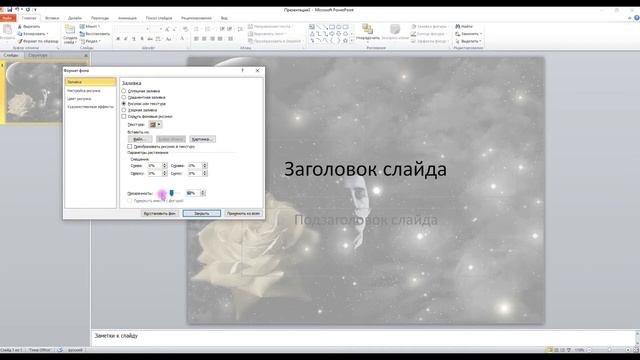The width and height of the screenshot is (640, 360).
Task: Toggle Bold formatting in the Шрифт group
Action: 118,39
